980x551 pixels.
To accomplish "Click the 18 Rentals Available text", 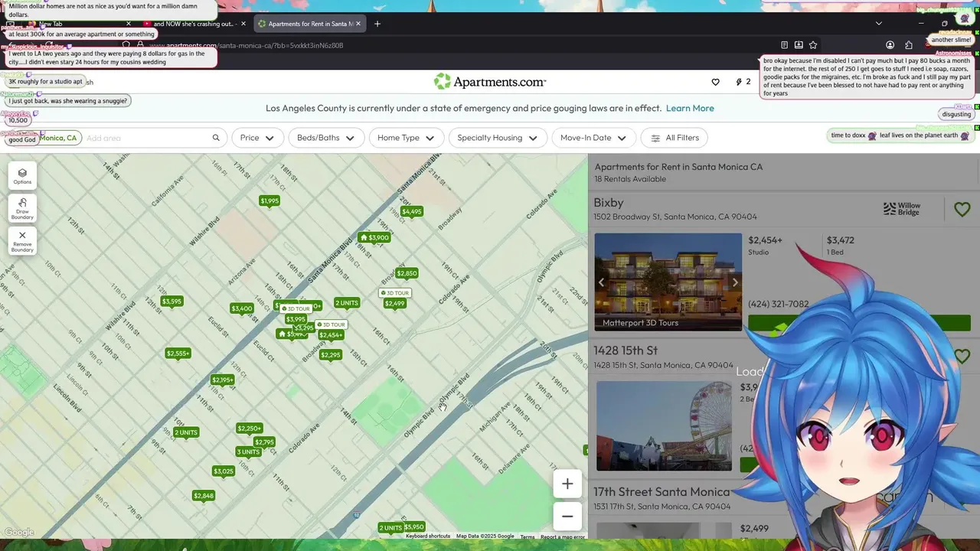I will [x=630, y=179].
